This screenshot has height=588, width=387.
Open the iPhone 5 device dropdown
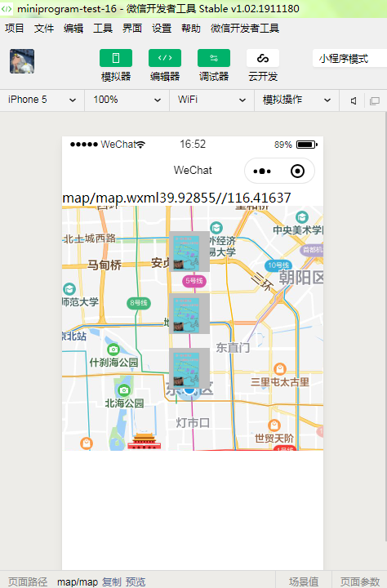(42, 100)
